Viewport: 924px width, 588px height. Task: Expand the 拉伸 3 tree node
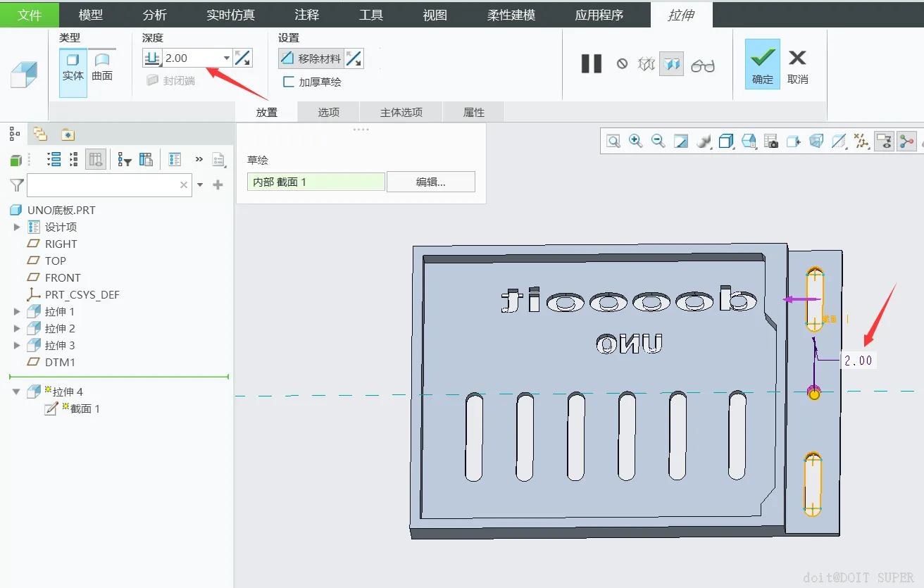[18, 345]
